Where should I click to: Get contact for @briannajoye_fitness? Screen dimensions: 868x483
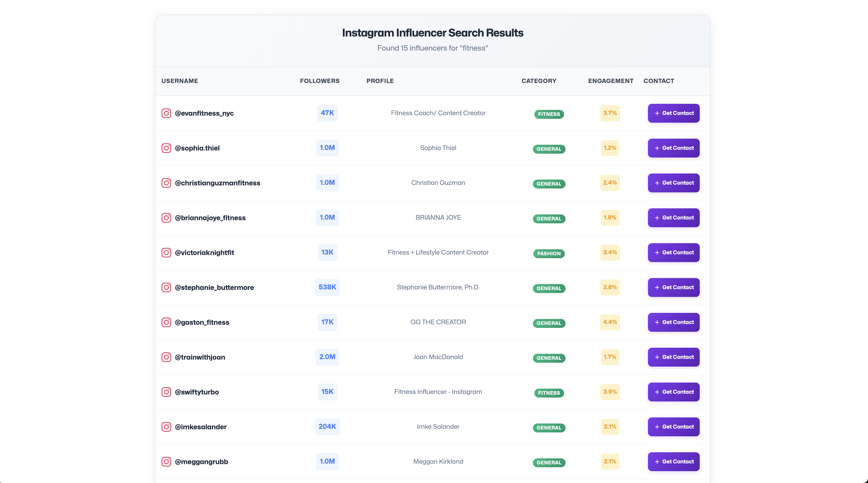pos(674,218)
